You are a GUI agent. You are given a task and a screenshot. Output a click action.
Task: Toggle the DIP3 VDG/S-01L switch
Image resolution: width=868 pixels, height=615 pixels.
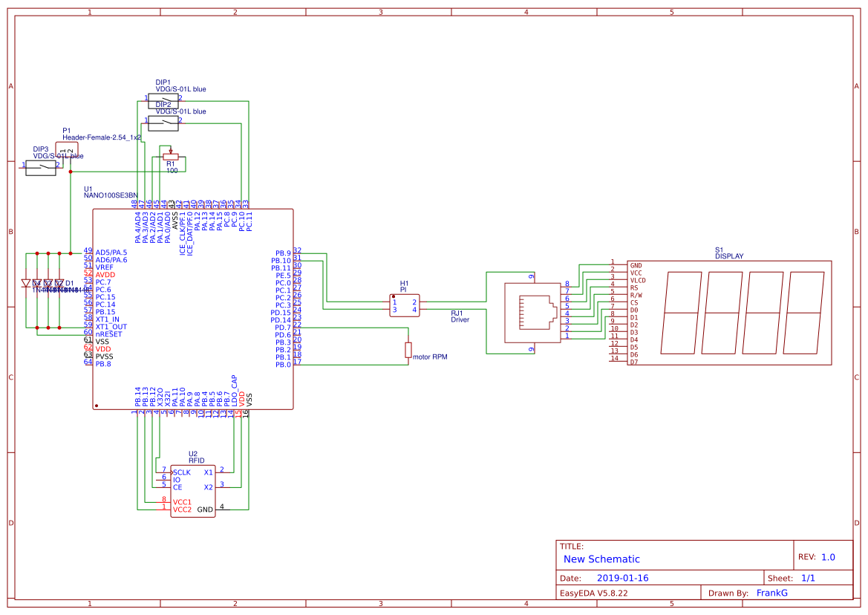click(x=41, y=167)
